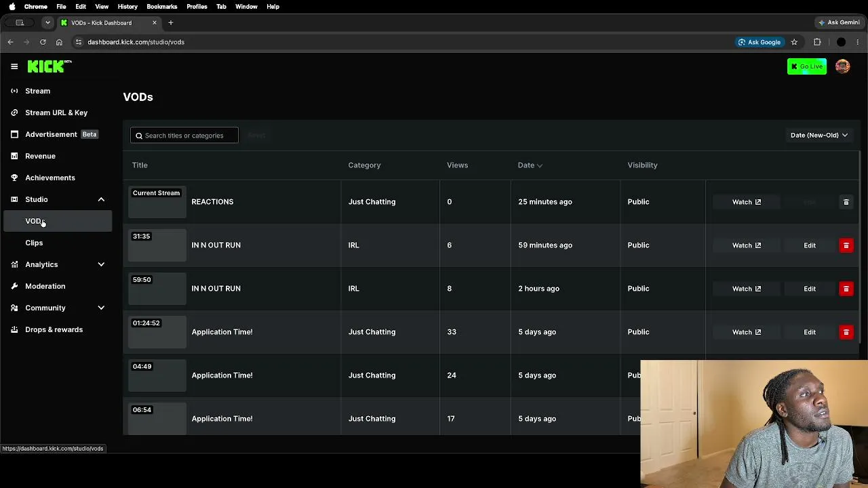Image resolution: width=868 pixels, height=488 pixels.
Task: Open the Advertisement Beta page
Action: click(x=58, y=134)
